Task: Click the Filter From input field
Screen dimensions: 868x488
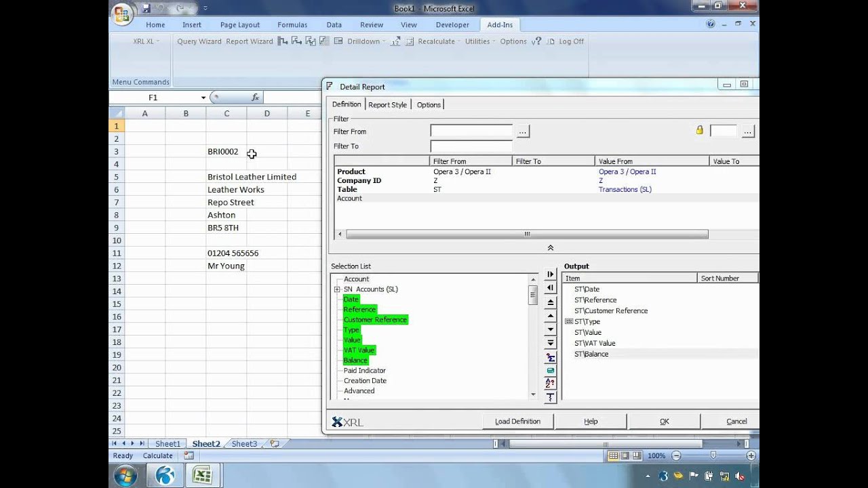Action: [x=472, y=131]
